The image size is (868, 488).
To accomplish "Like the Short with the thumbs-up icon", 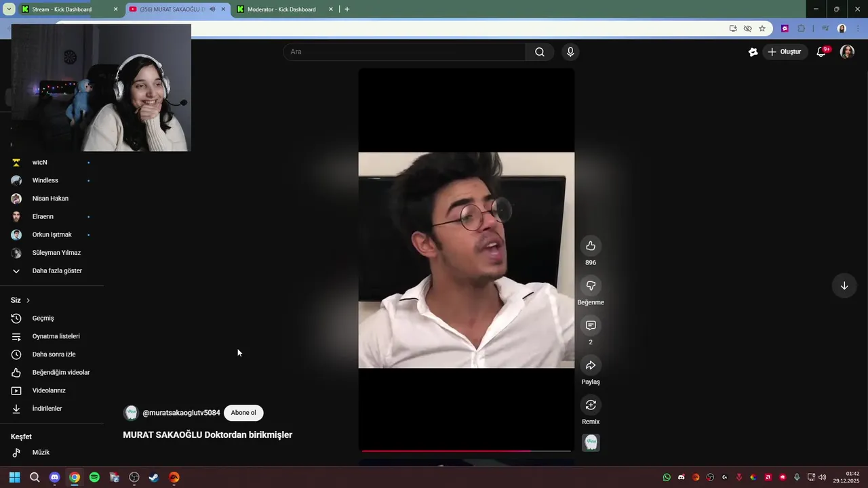I will point(591,246).
